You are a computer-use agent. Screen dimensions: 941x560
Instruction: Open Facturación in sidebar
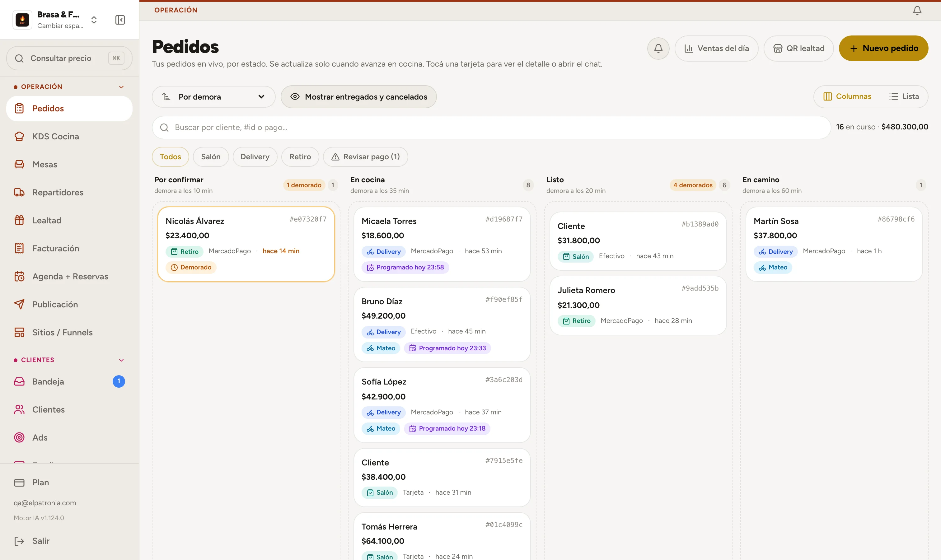click(x=69, y=248)
